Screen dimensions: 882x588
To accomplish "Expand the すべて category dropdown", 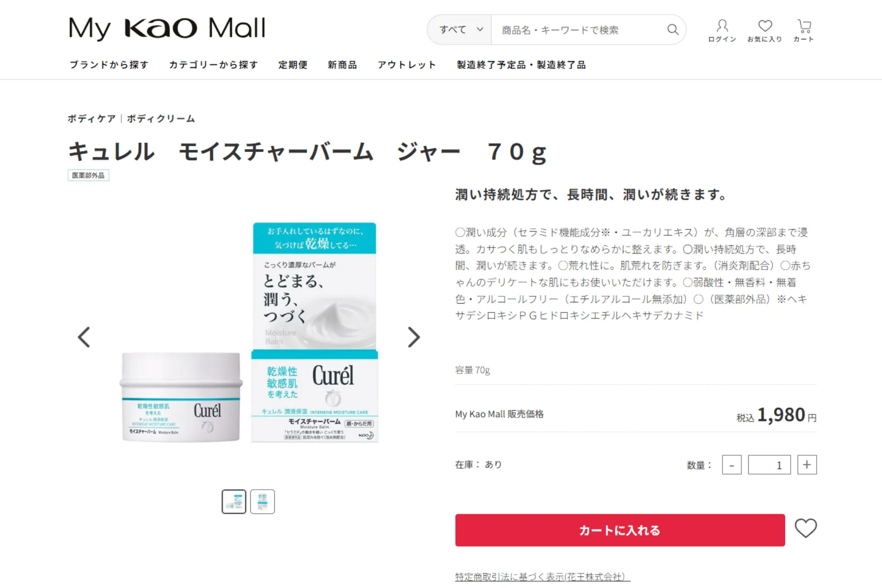I will (460, 30).
